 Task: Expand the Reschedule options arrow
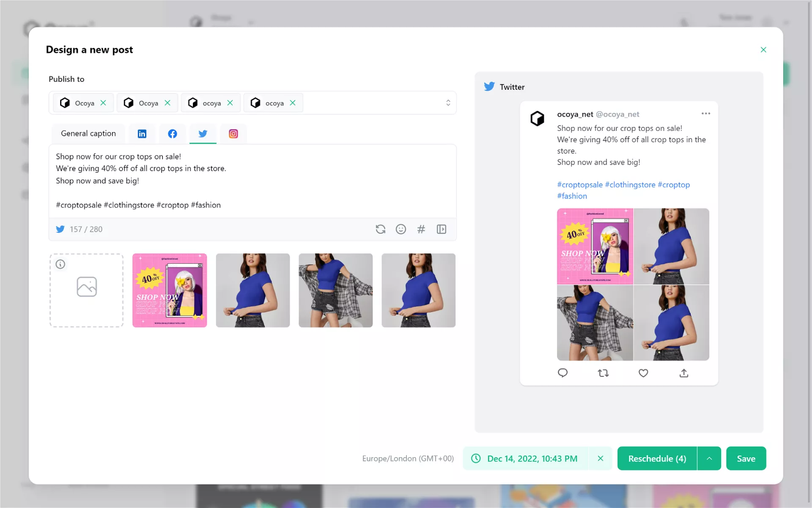(709, 458)
